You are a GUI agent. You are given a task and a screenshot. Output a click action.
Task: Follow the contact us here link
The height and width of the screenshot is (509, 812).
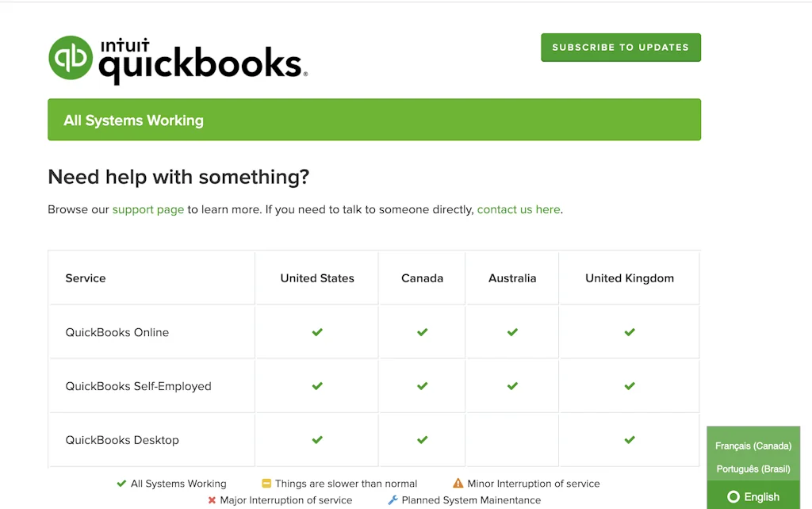(x=519, y=210)
